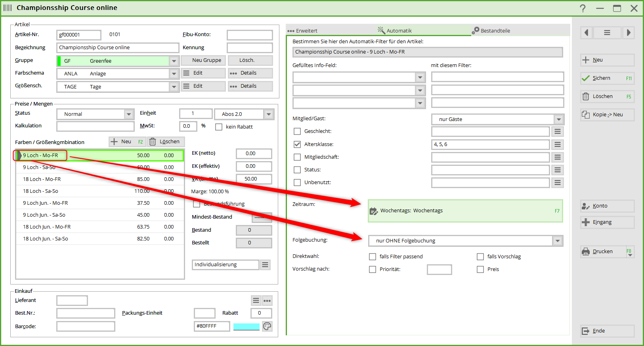Go to previous article arrow
This screenshot has width=644, height=346.
[x=587, y=33]
